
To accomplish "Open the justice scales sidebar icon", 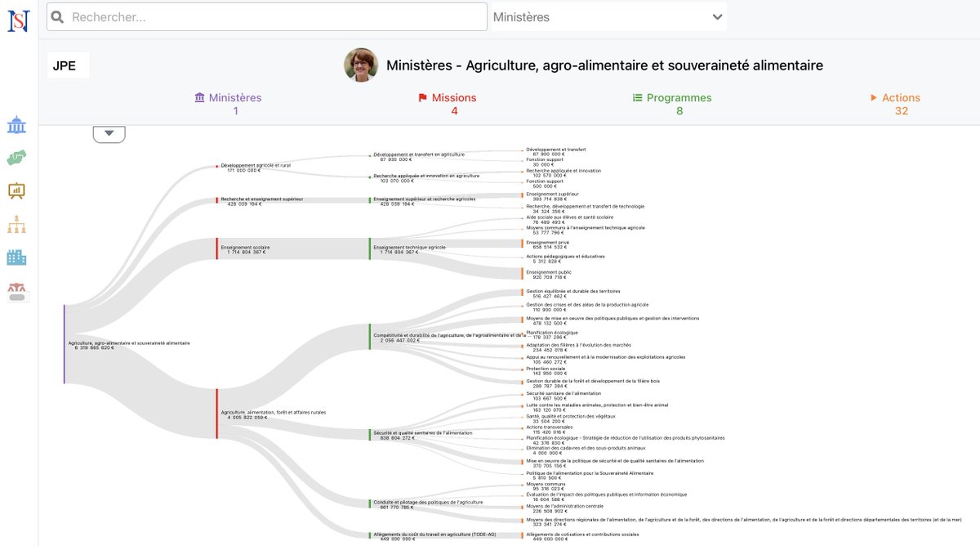I will (16, 290).
